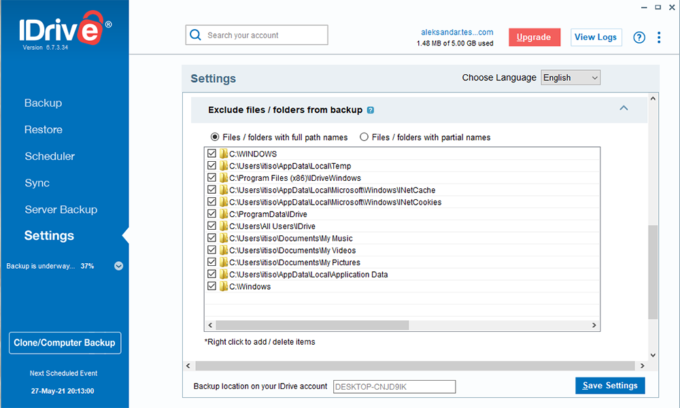Click the search magnifier icon

pos(195,35)
